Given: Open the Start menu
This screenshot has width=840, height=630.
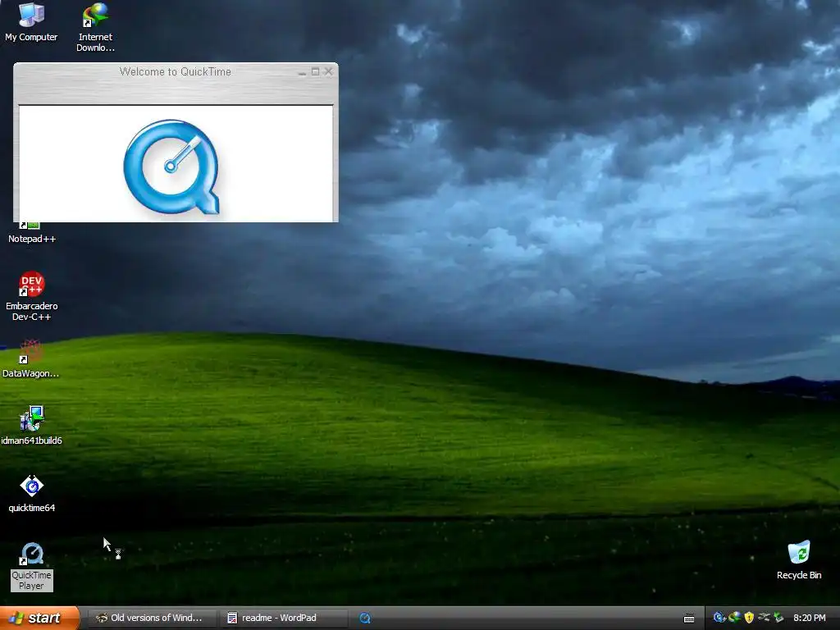Looking at the screenshot, I should tap(39, 618).
